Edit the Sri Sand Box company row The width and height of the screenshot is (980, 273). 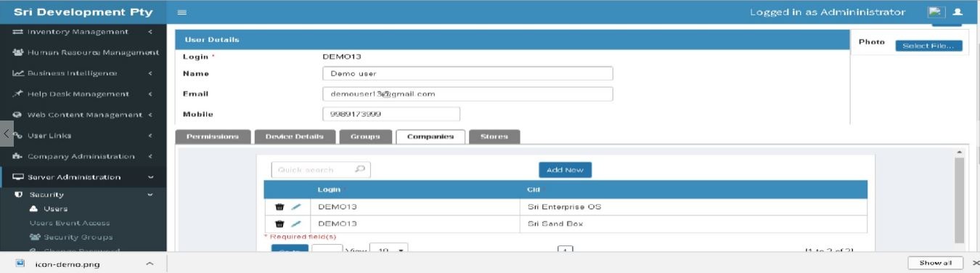296,224
